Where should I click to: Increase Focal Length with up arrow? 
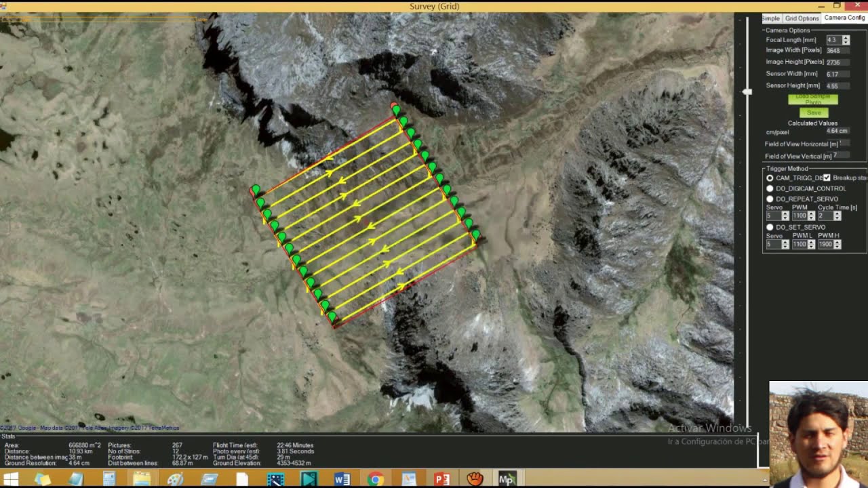pyautogui.click(x=846, y=38)
